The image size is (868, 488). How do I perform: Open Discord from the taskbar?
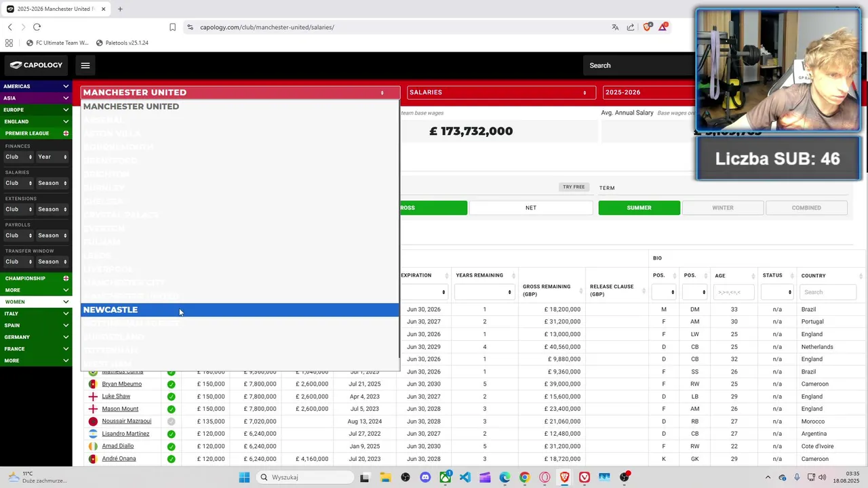tap(425, 477)
